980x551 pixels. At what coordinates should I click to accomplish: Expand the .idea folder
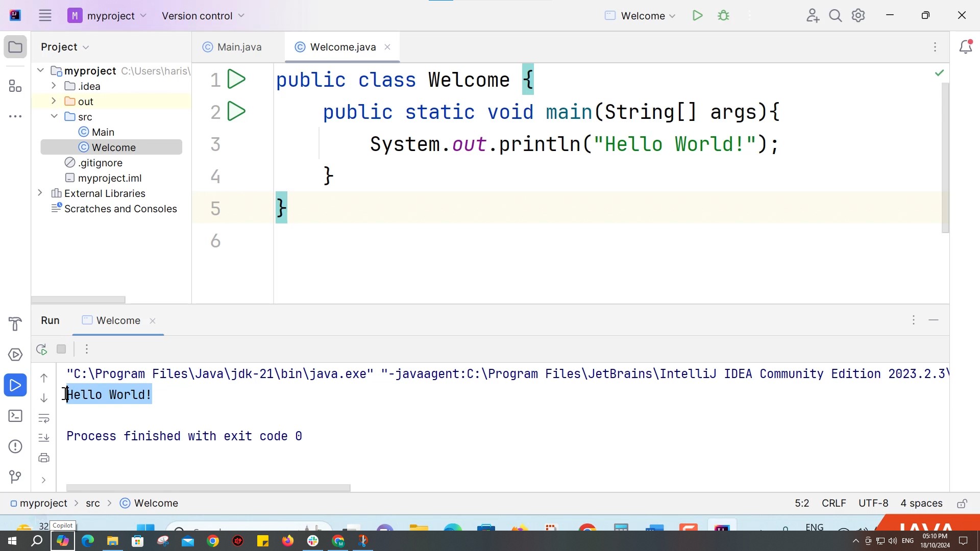[x=53, y=86]
